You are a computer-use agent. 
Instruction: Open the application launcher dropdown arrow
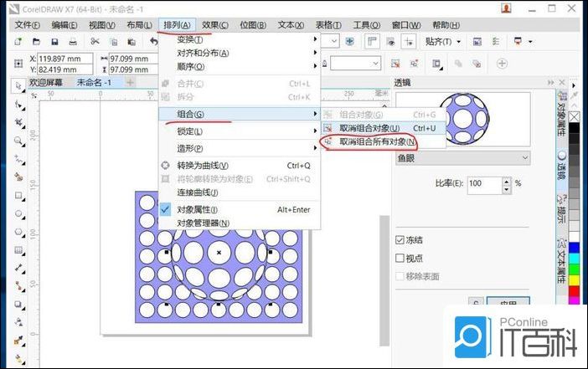click(530, 42)
